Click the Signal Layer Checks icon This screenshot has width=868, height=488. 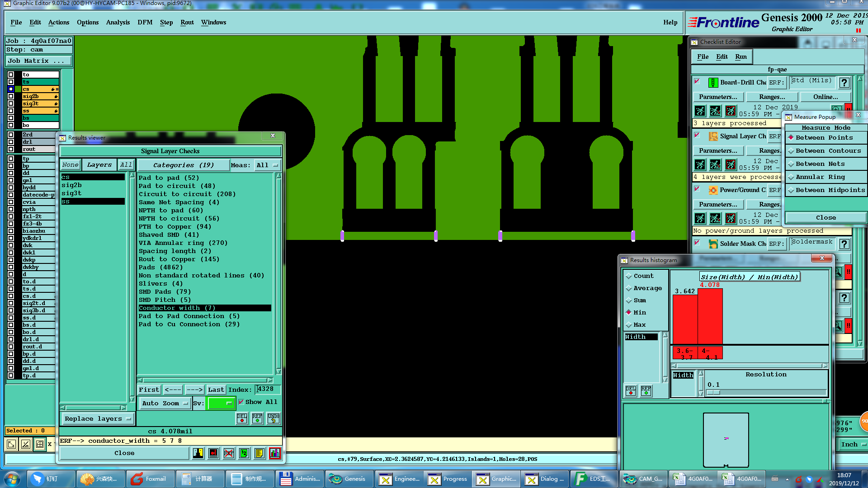[713, 136]
